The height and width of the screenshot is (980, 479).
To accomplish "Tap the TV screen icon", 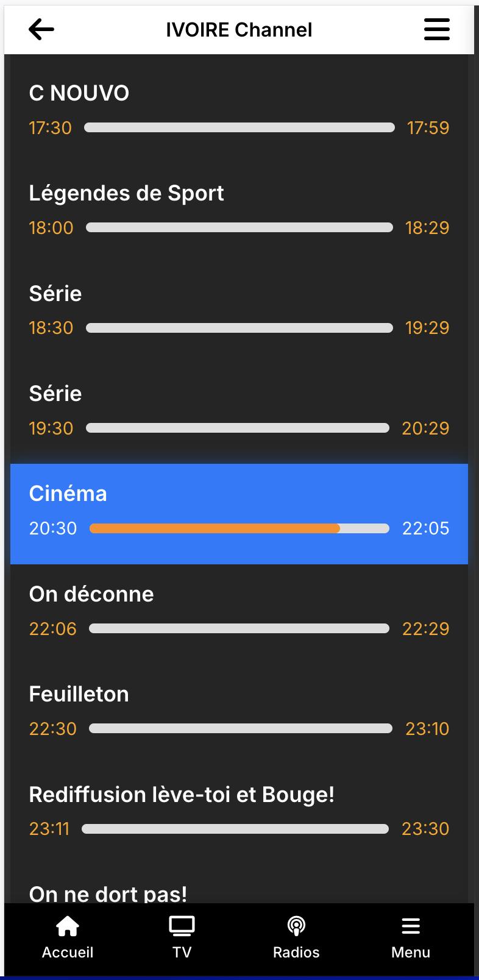I will click(x=182, y=926).
